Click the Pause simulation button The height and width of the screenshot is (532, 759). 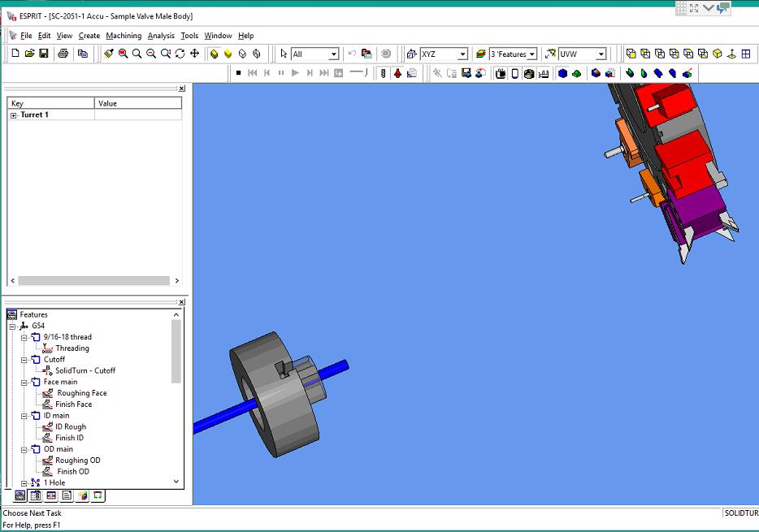pyautogui.click(x=280, y=73)
